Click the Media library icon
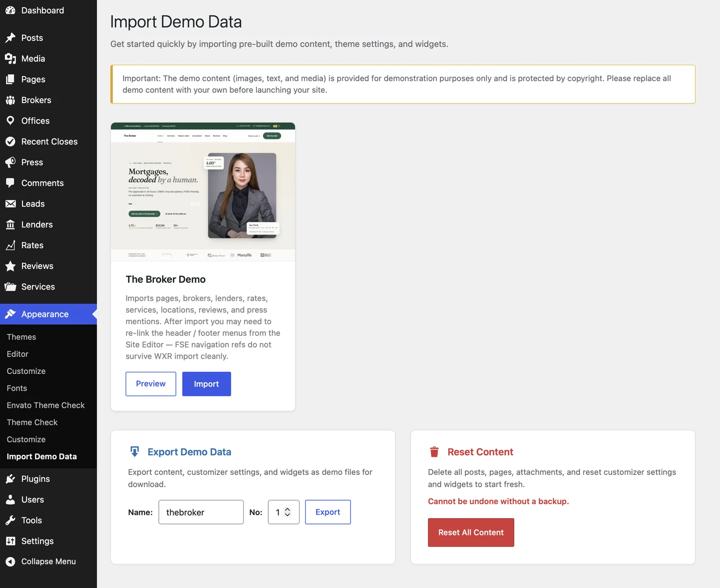This screenshot has height=588, width=720. [x=10, y=59]
